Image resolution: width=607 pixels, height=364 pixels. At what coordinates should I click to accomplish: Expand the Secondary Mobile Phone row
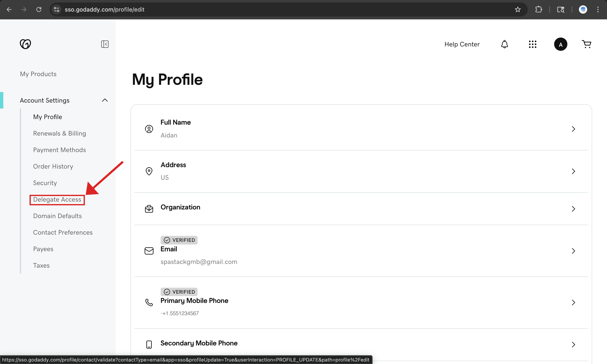(573, 344)
